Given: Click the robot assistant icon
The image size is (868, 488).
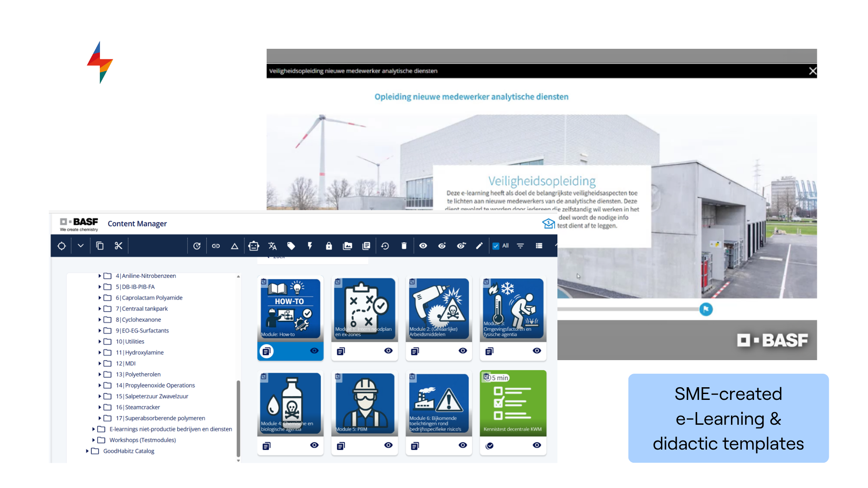Looking at the screenshot, I should point(254,246).
